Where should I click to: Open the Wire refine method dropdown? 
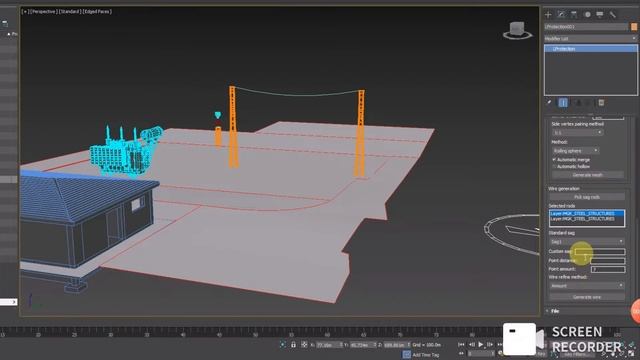tap(587, 286)
